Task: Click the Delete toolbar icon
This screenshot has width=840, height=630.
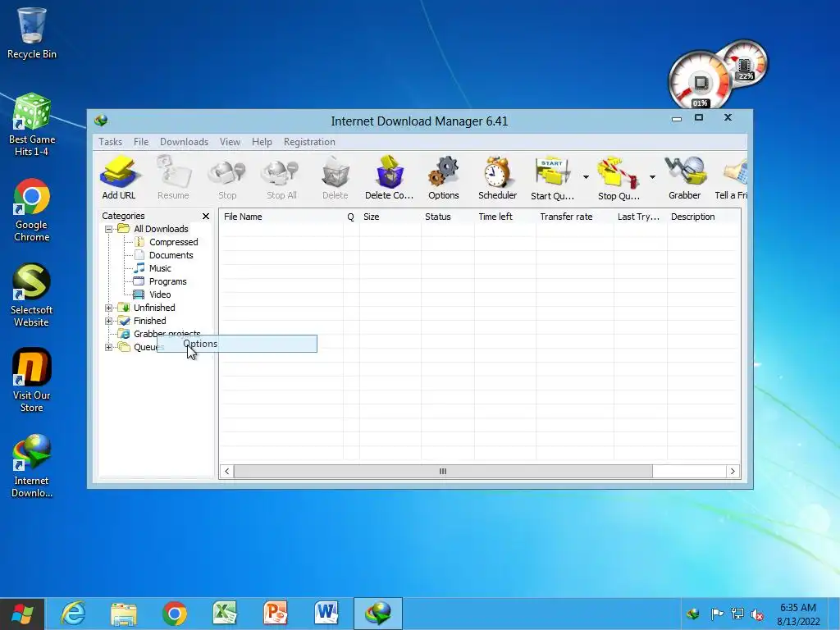Action: point(336,178)
